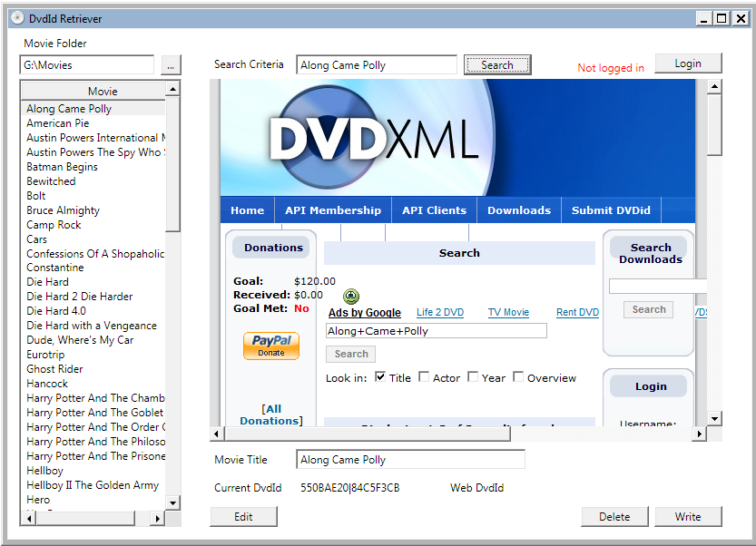
Task: Select Die Hard 4.0 in movie list
Action: (93, 310)
